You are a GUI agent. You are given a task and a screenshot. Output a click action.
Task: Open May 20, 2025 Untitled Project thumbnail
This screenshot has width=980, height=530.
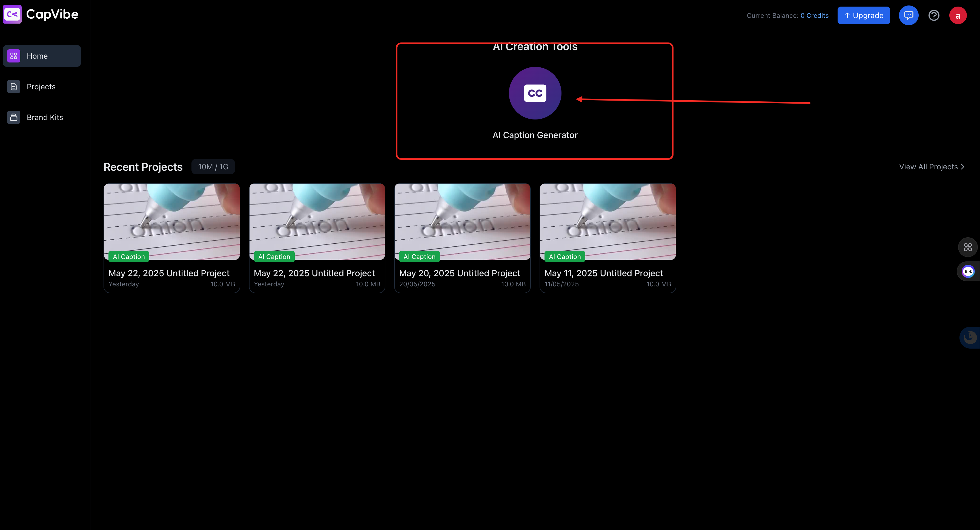tap(462, 221)
